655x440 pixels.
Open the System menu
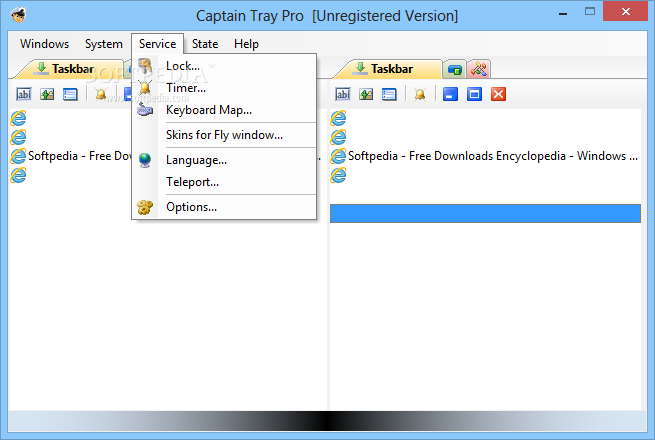(x=104, y=44)
